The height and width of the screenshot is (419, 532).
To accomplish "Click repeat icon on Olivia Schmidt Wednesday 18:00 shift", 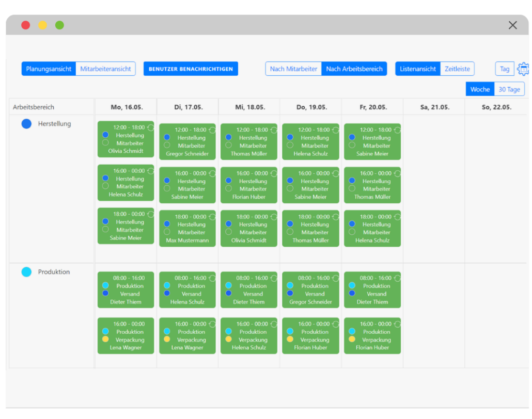I will 274,217.
